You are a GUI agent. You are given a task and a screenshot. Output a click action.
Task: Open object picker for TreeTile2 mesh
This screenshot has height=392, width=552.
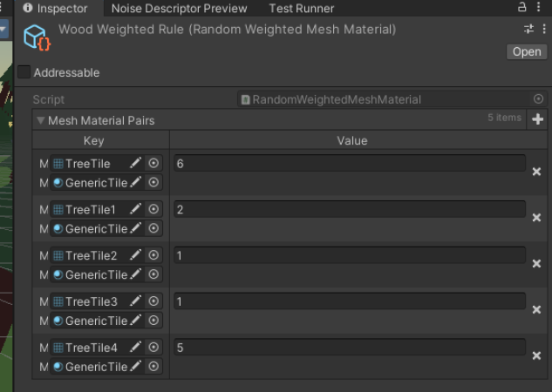point(153,255)
